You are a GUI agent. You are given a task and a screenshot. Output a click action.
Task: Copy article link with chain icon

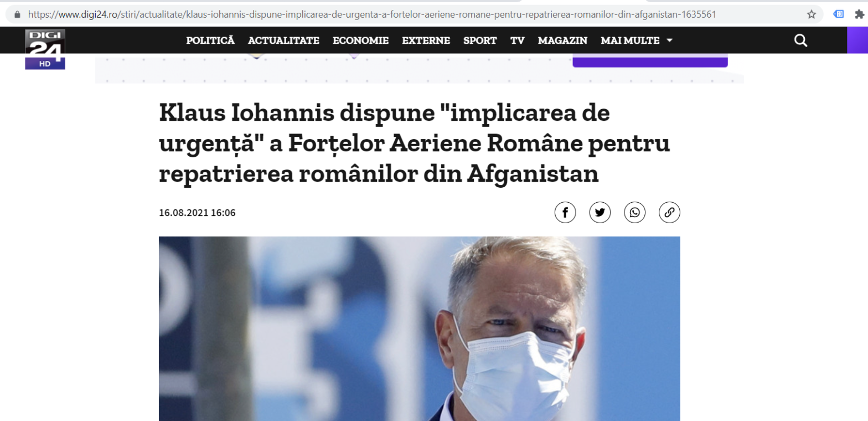pos(669,213)
